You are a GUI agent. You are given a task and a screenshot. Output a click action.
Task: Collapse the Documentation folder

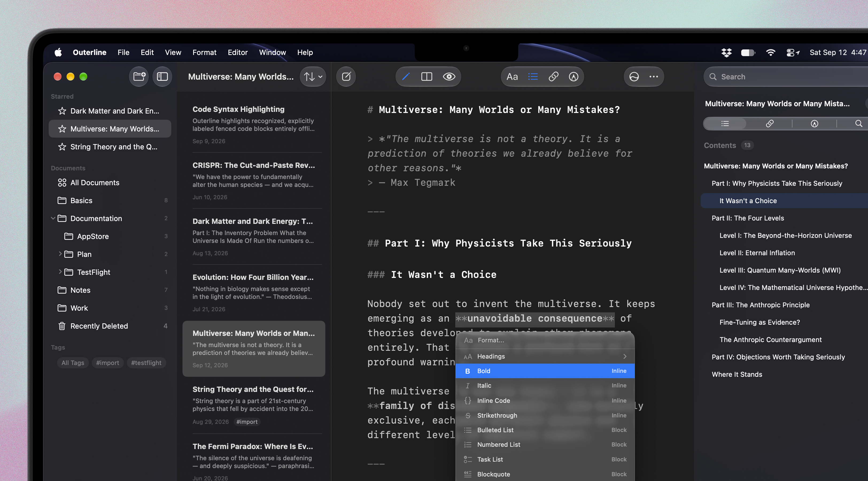53,218
